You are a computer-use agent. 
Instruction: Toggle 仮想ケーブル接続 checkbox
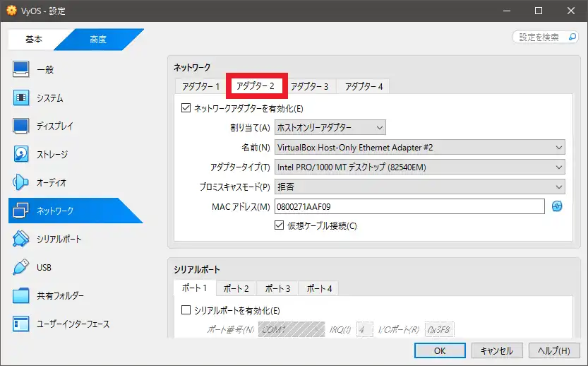point(279,225)
